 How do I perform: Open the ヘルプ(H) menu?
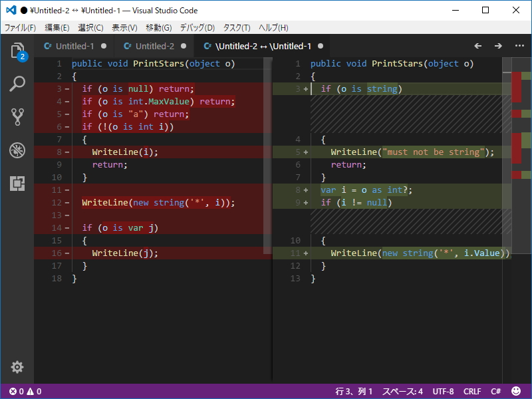pos(273,27)
